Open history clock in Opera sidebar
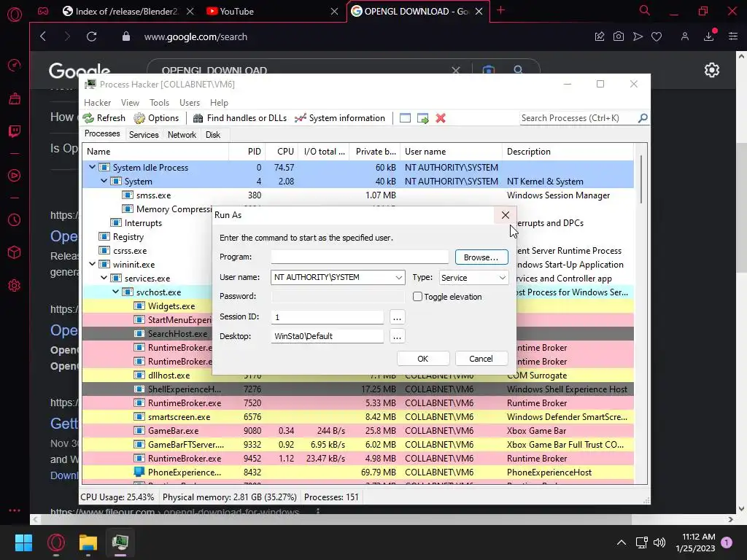Viewport: 747px width, 560px height. click(x=15, y=220)
